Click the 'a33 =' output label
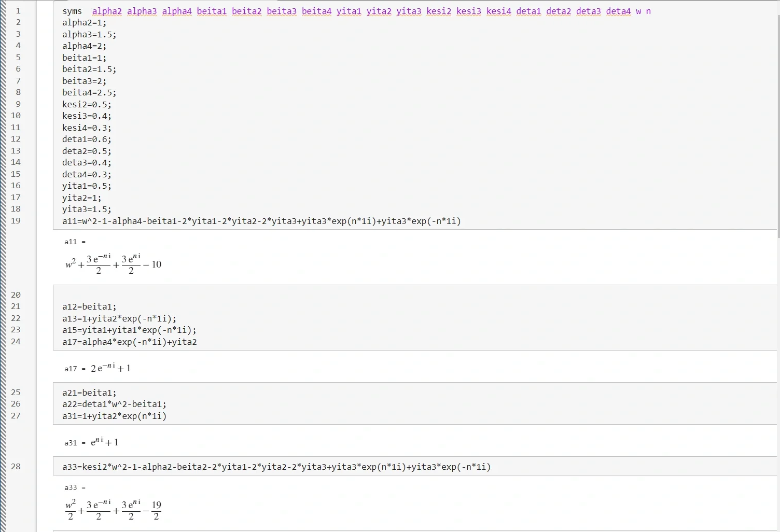This screenshot has height=532, width=780. coord(75,487)
